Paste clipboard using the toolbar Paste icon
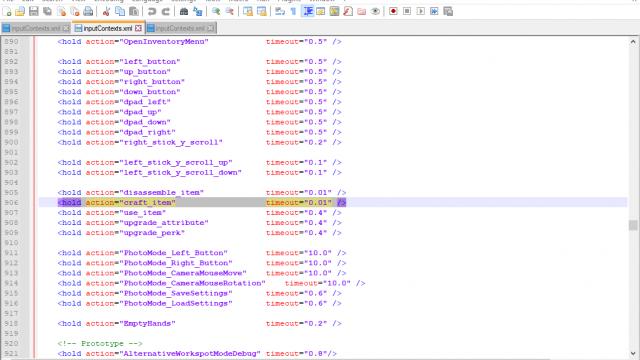This screenshot has height=360, width=640. [x=133, y=11]
